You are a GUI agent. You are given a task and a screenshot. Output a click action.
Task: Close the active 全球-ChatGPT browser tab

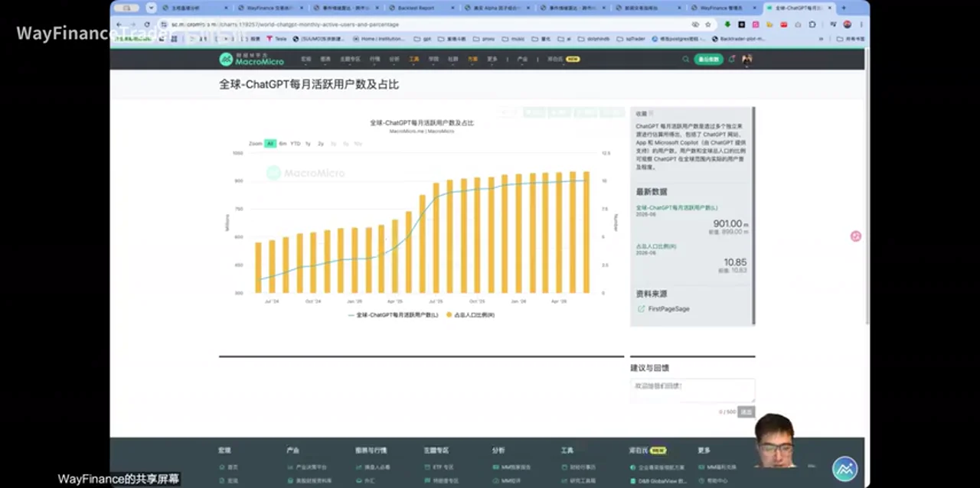[830, 8]
